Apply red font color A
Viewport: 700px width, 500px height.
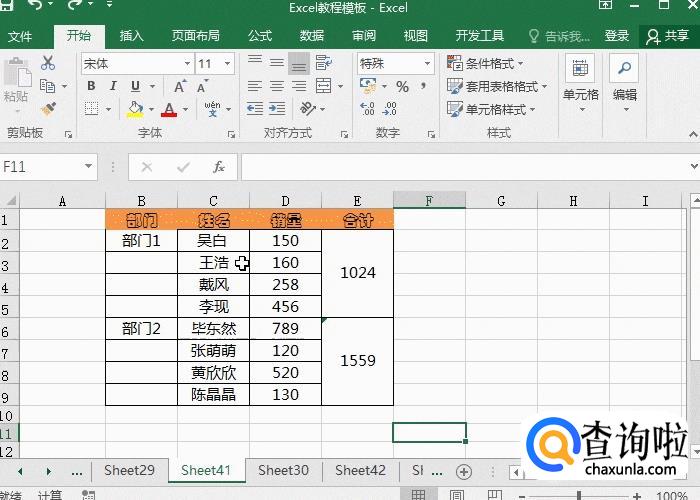[169, 109]
